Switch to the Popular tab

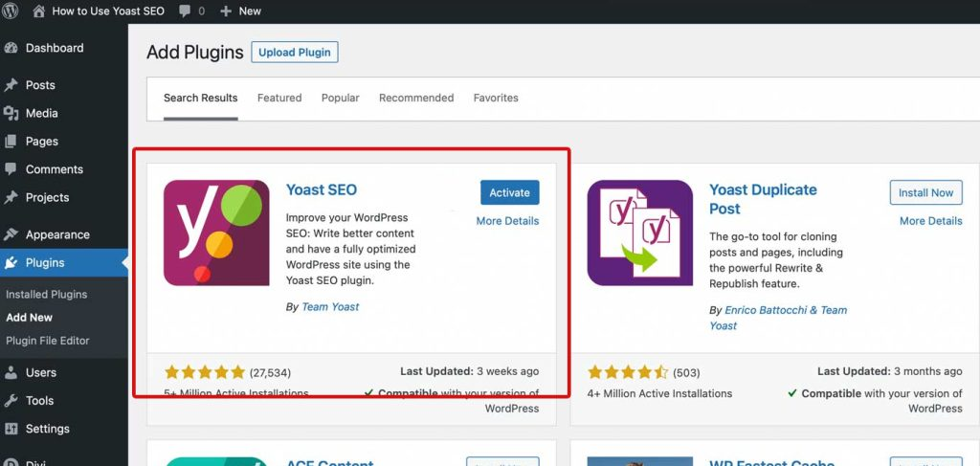click(340, 98)
